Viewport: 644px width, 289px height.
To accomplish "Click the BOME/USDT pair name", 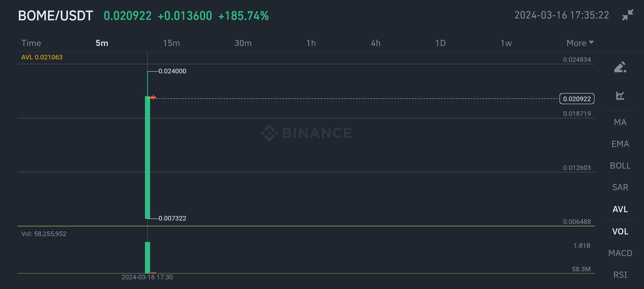I will coord(55,15).
